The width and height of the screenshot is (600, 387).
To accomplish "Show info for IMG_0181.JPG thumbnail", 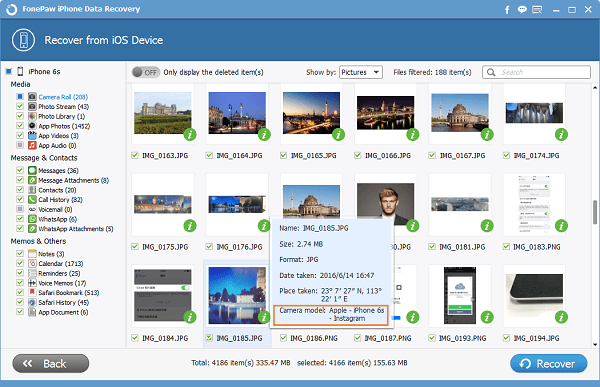I will [487, 226].
